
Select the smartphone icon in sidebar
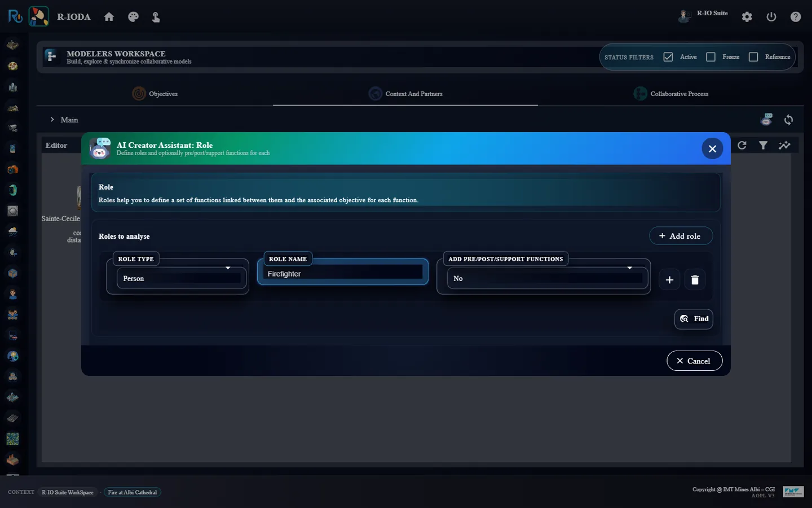12,149
